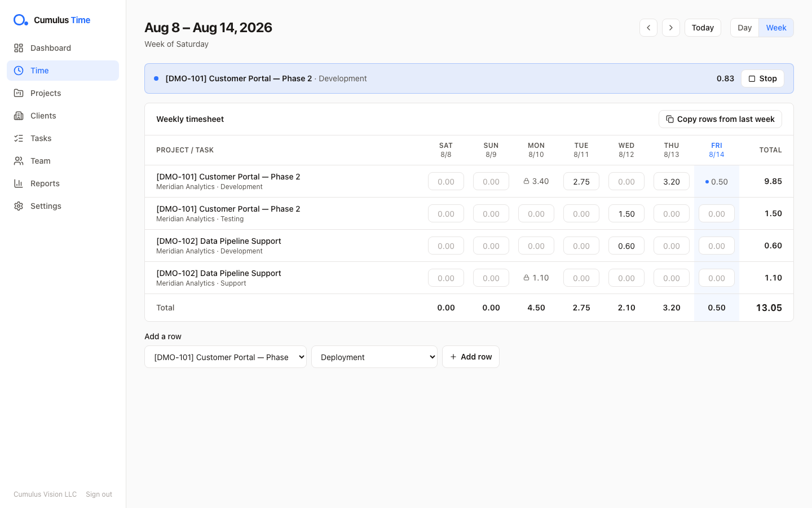The height and width of the screenshot is (508, 812).
Task: Open the project dropdown in Add a row
Action: (x=226, y=357)
